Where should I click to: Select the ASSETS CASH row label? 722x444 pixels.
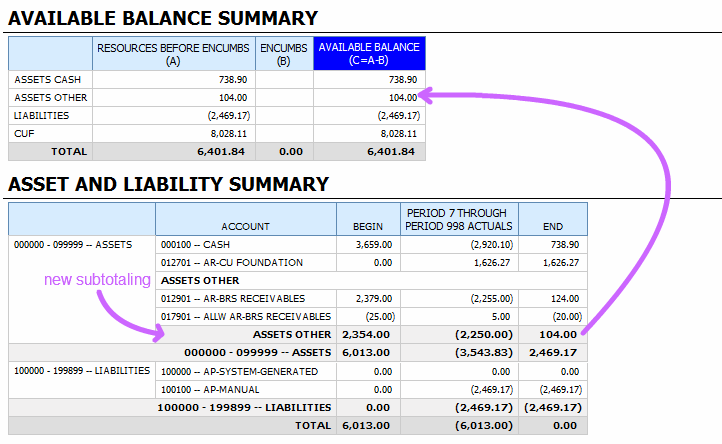click(x=47, y=80)
